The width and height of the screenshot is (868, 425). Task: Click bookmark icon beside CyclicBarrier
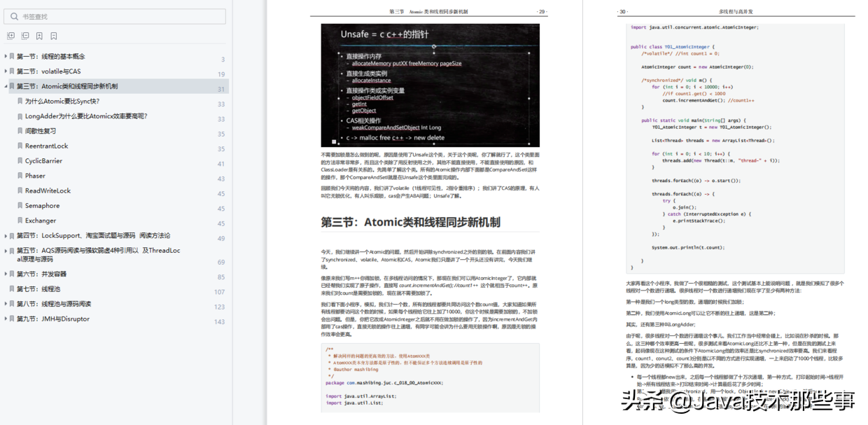20,161
